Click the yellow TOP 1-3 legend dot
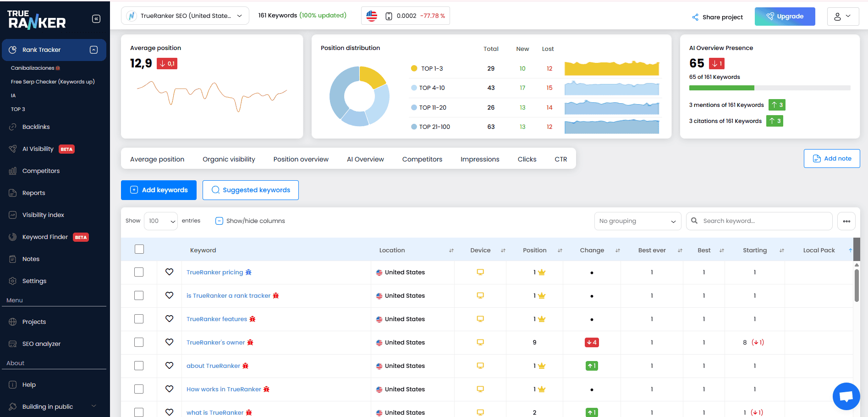 pyautogui.click(x=414, y=68)
